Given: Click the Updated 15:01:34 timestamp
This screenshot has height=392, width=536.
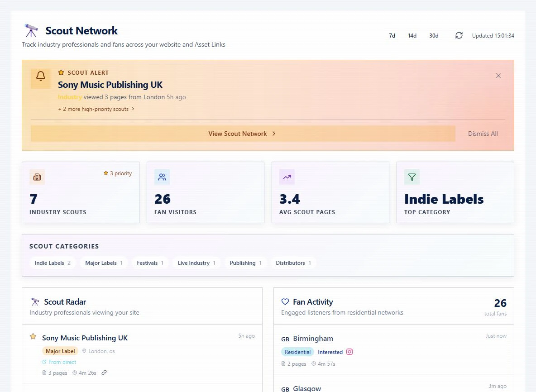Looking at the screenshot, I should 493,36.
